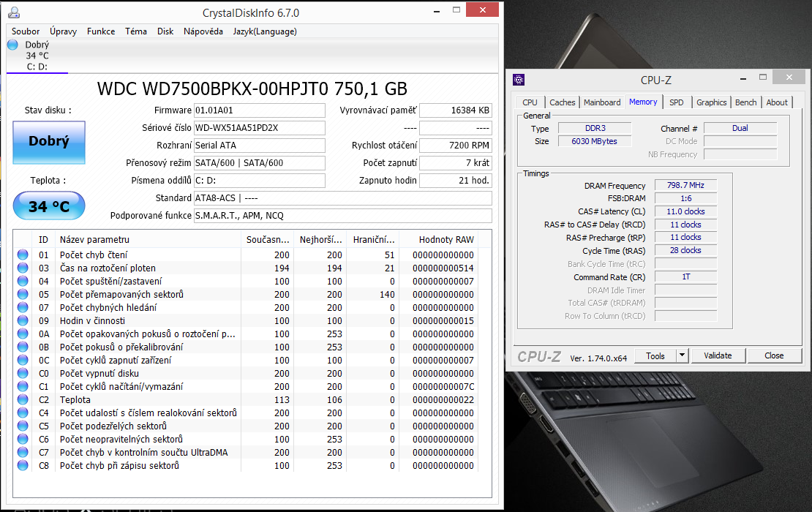812x512 pixels.
Task: Click the DRAM Frequency value 798.7 MHz
Action: pos(685,185)
